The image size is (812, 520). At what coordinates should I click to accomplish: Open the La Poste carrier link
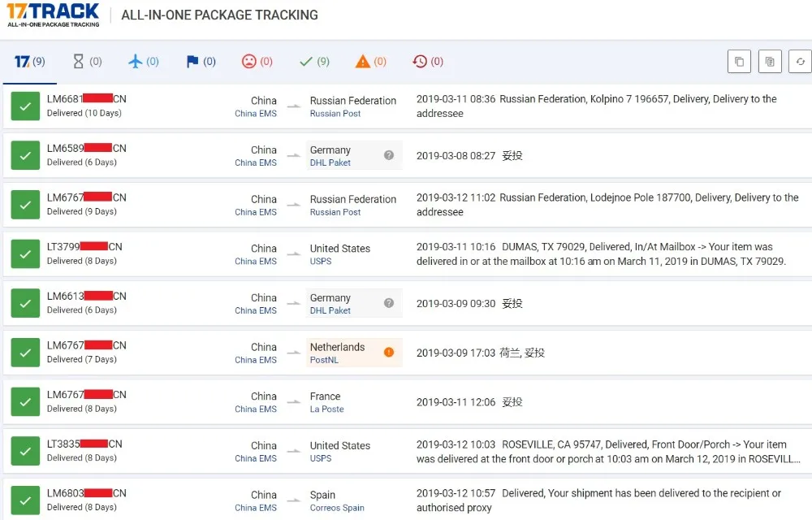pyautogui.click(x=326, y=409)
